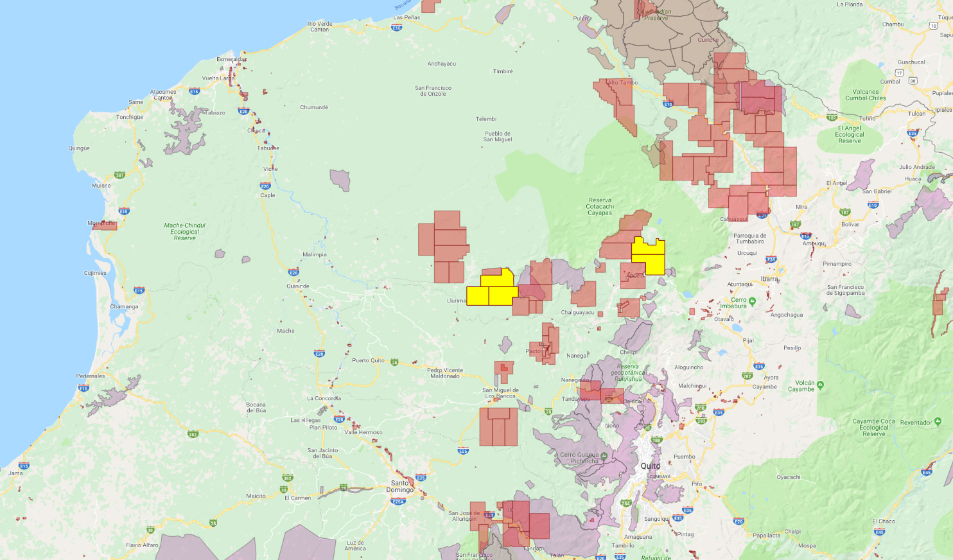
Task: Click the Reserva Cotacachi Cayapas label
Action: click(600, 206)
